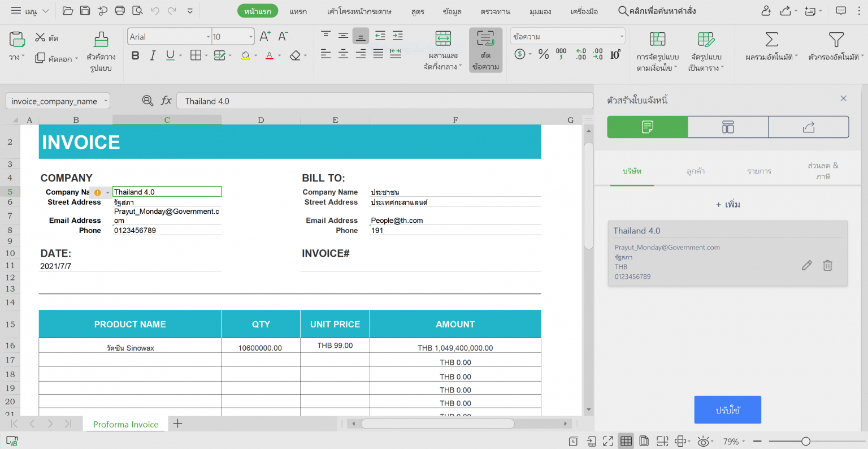This screenshot has height=449, width=868.
Task: Open number format dropdown showing ข้อความ
Action: [x=622, y=37]
